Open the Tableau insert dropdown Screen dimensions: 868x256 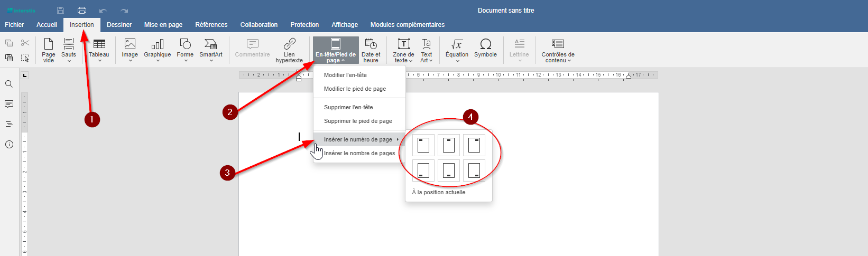pos(99,50)
